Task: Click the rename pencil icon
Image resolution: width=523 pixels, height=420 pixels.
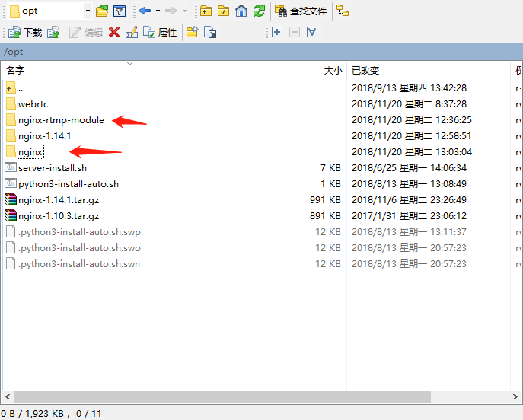Action: 132,32
